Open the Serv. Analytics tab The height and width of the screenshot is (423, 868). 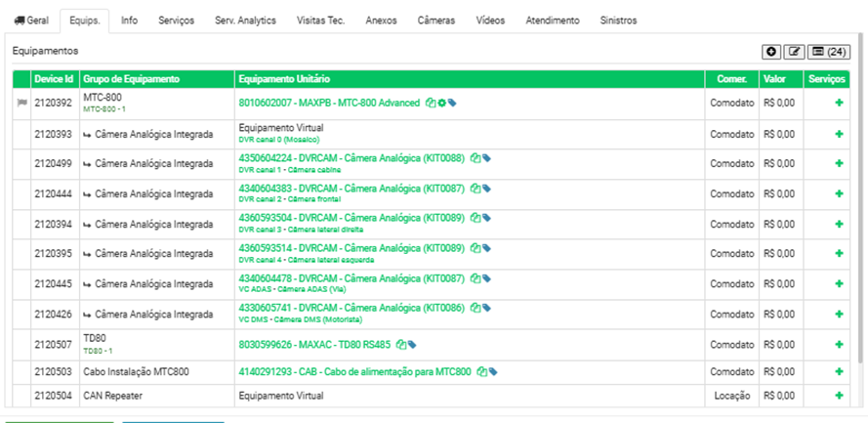coord(245,20)
